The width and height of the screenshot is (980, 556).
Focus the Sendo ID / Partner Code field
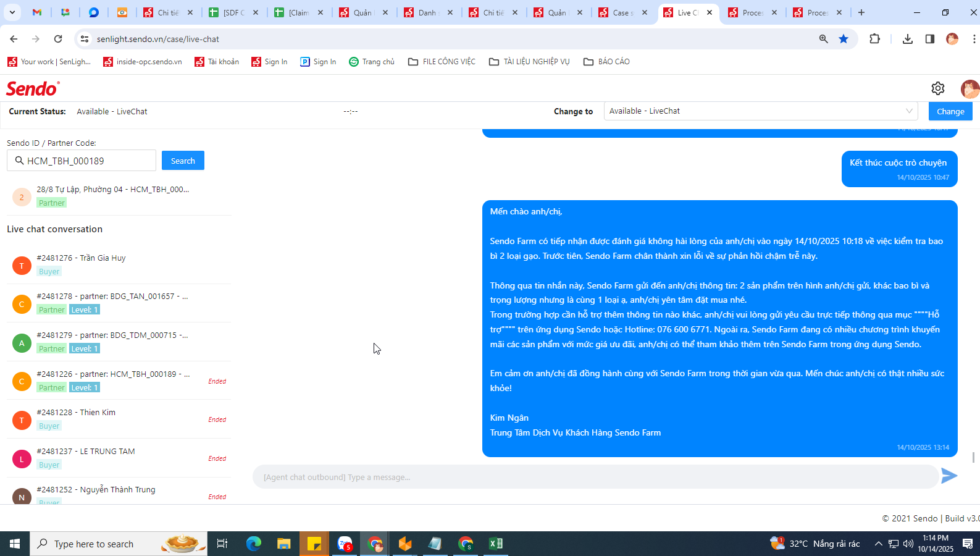click(82, 161)
